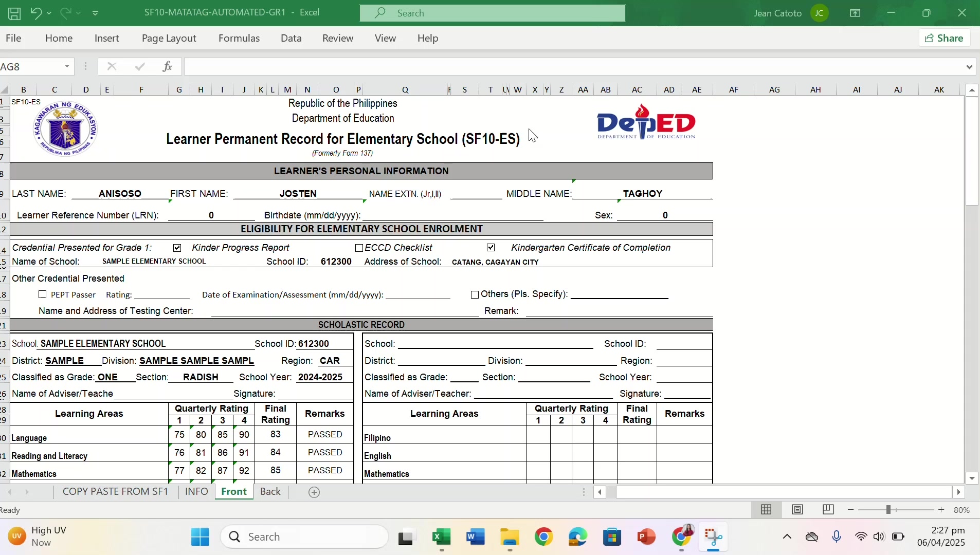Click the Redo icon
This screenshot has width=980, height=555.
tap(65, 13)
